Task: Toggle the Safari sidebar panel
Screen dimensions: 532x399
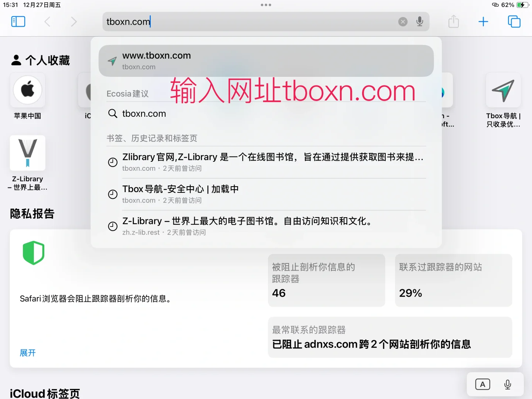Action: pos(18,21)
